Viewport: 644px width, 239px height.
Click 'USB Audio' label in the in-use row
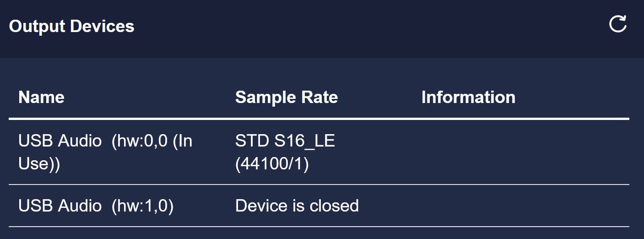pos(60,141)
